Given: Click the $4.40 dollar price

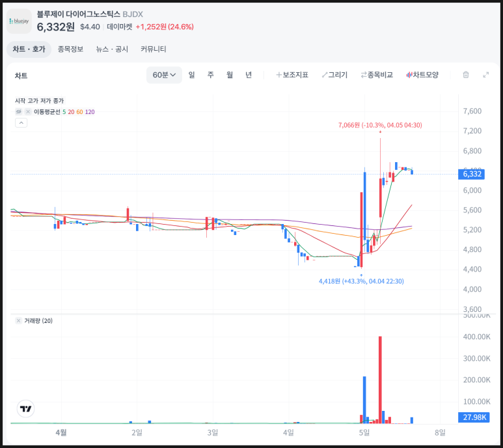Looking at the screenshot, I should click(90, 27).
